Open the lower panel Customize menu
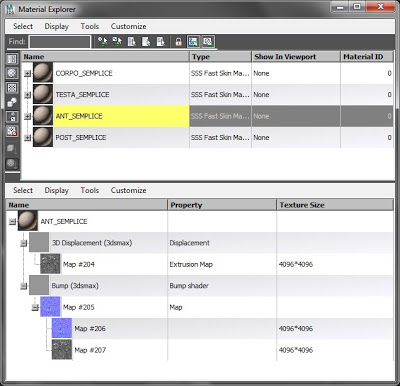The image size is (400, 386). [128, 190]
